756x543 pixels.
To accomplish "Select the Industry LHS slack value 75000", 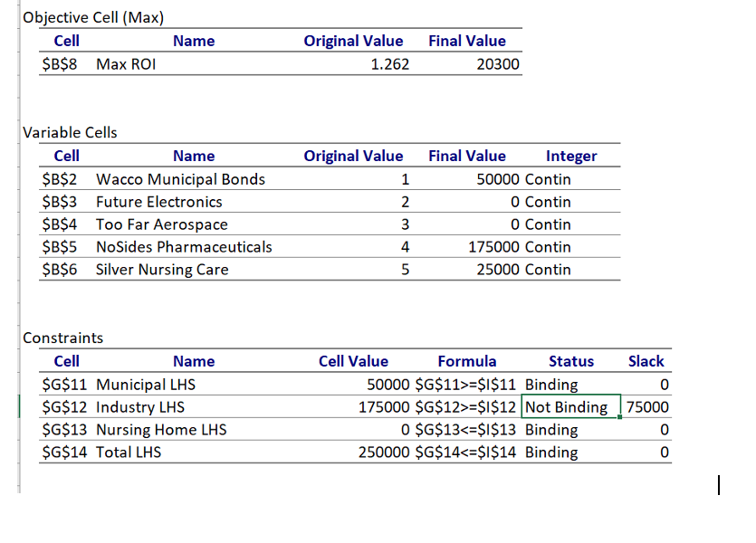I will (646, 407).
